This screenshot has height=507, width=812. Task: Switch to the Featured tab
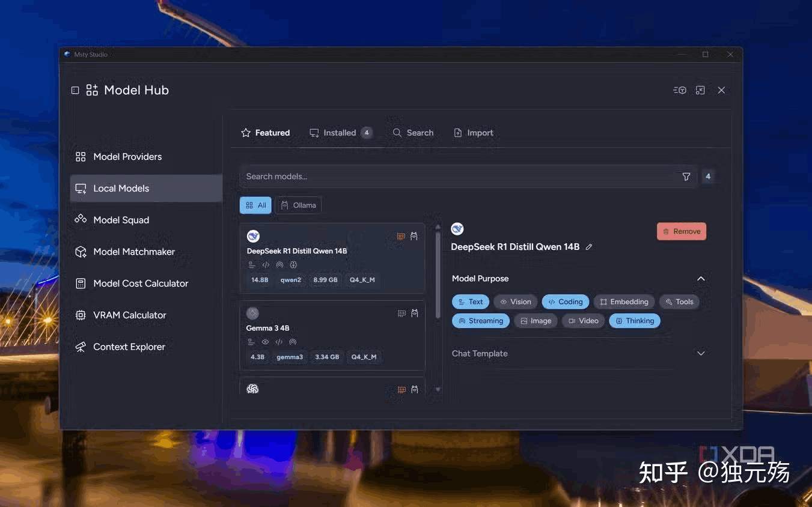266,133
